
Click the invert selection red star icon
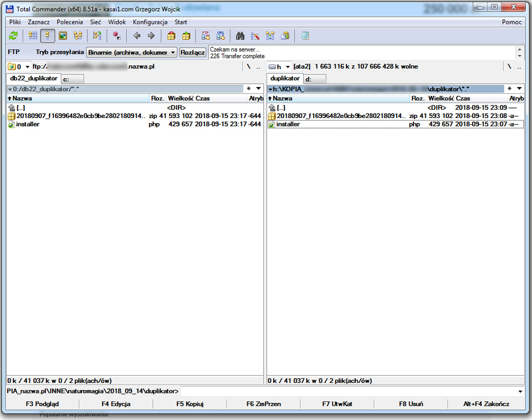click(x=117, y=35)
